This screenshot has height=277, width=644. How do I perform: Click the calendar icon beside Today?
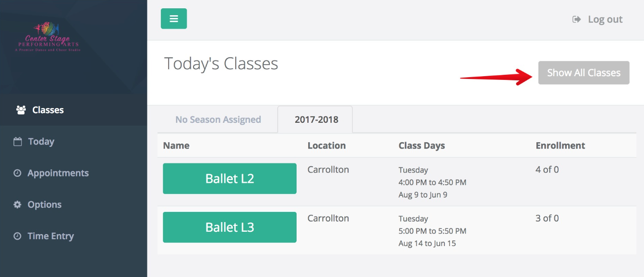[x=18, y=142]
